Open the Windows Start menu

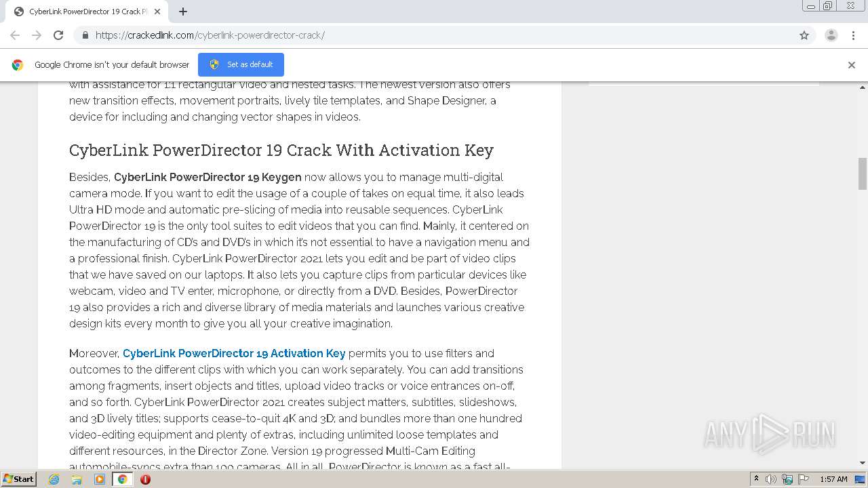[18, 479]
